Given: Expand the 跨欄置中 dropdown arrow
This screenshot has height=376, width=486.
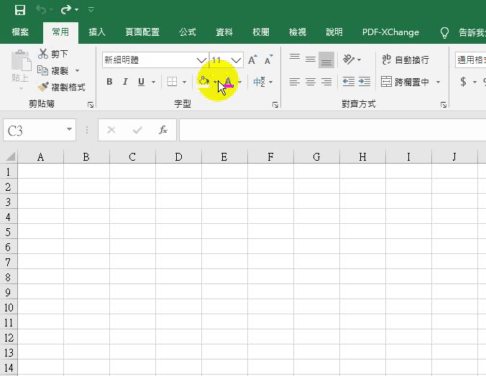Looking at the screenshot, I should 438,82.
